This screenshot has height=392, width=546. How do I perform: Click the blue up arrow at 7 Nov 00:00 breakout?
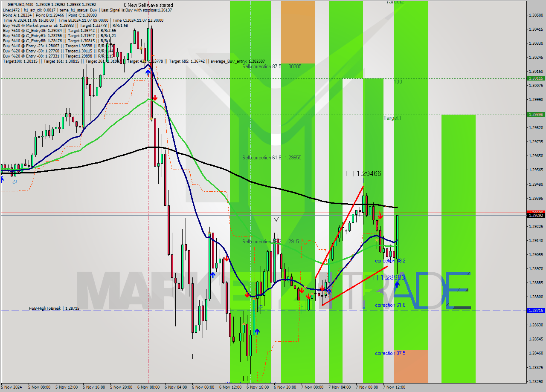pos(328,291)
